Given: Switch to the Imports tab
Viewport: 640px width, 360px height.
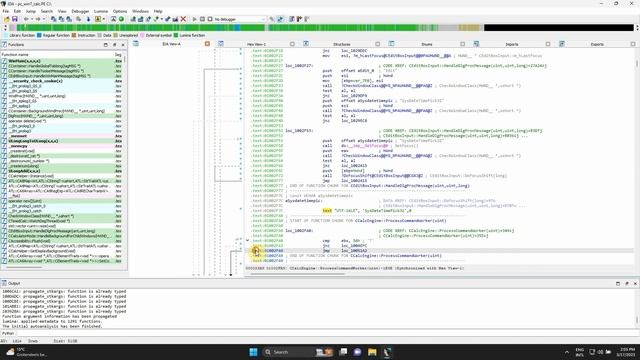Looking at the screenshot, I should (512, 44).
